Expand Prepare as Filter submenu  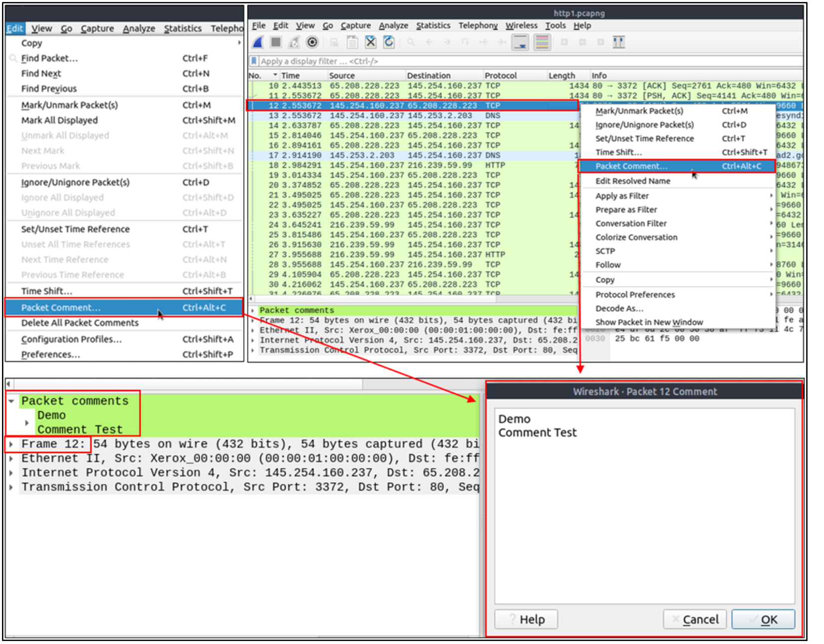click(x=677, y=210)
